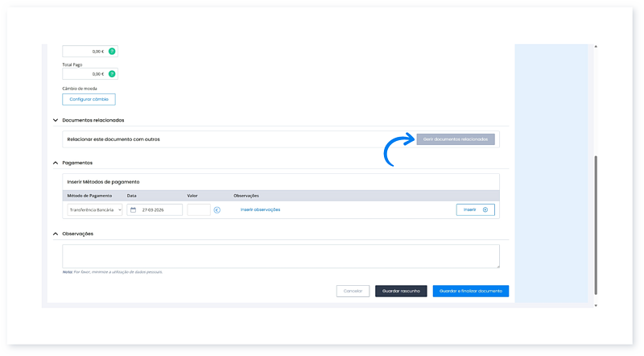The width and height of the screenshot is (644, 356).
Task: Click the Inserir observações link
Action: (x=260, y=209)
